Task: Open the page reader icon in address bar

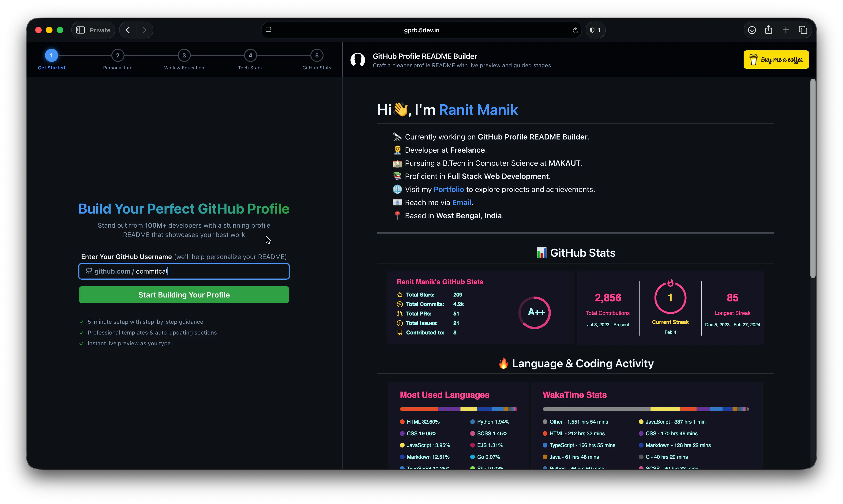Action: pyautogui.click(x=268, y=30)
